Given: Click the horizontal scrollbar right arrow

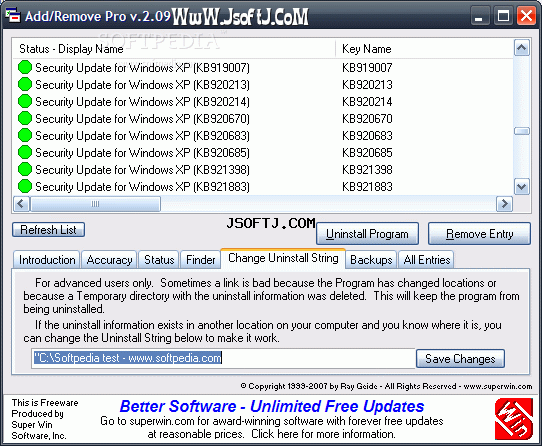Looking at the screenshot, I should [504, 204].
